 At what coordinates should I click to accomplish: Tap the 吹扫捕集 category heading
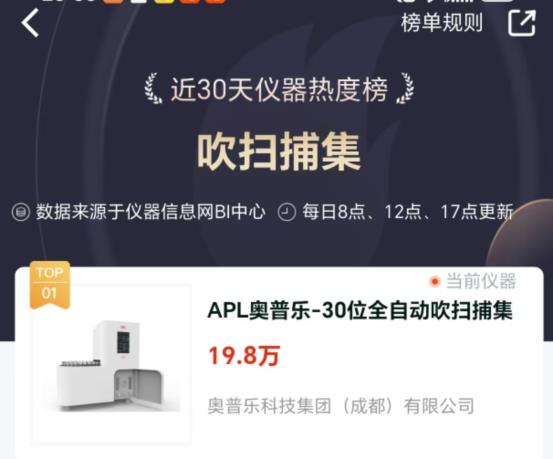[279, 151]
